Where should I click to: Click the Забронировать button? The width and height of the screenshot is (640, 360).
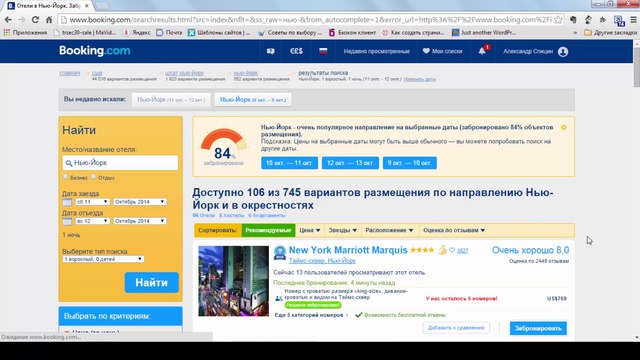pos(538,328)
